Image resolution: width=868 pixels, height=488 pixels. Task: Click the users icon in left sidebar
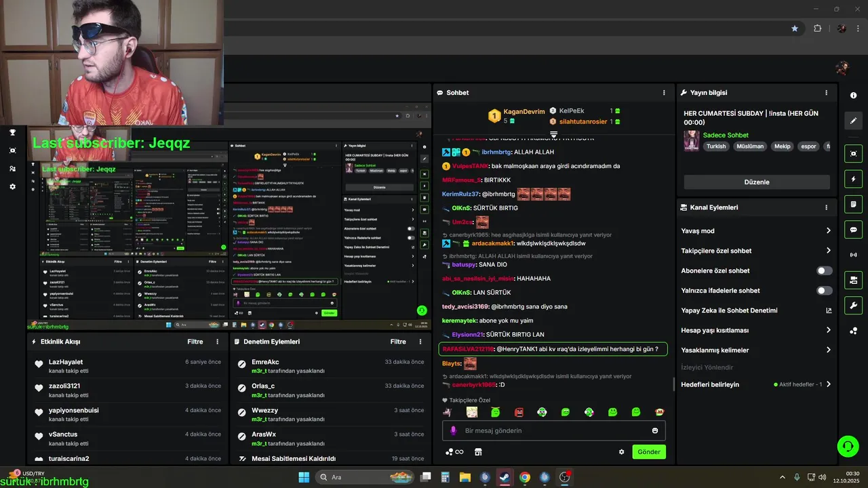[12, 169]
